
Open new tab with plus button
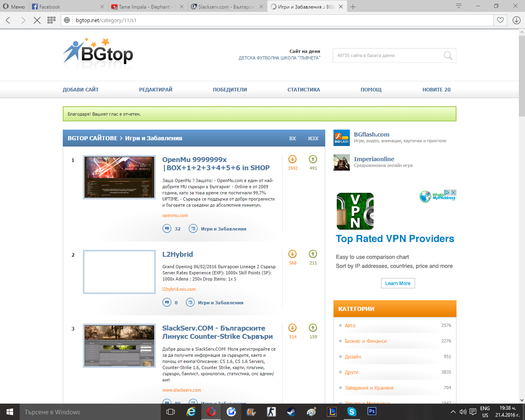[x=353, y=7]
